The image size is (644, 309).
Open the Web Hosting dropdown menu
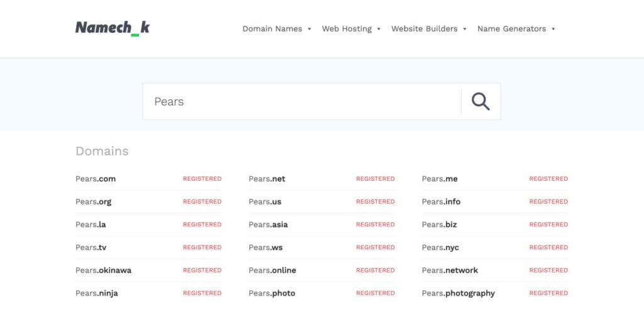[351, 29]
